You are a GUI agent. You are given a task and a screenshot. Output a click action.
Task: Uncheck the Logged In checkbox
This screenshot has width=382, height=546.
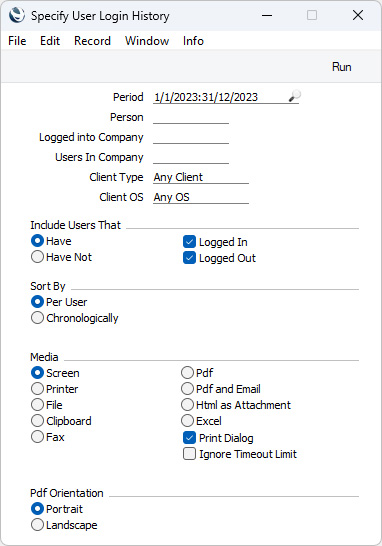(x=189, y=242)
